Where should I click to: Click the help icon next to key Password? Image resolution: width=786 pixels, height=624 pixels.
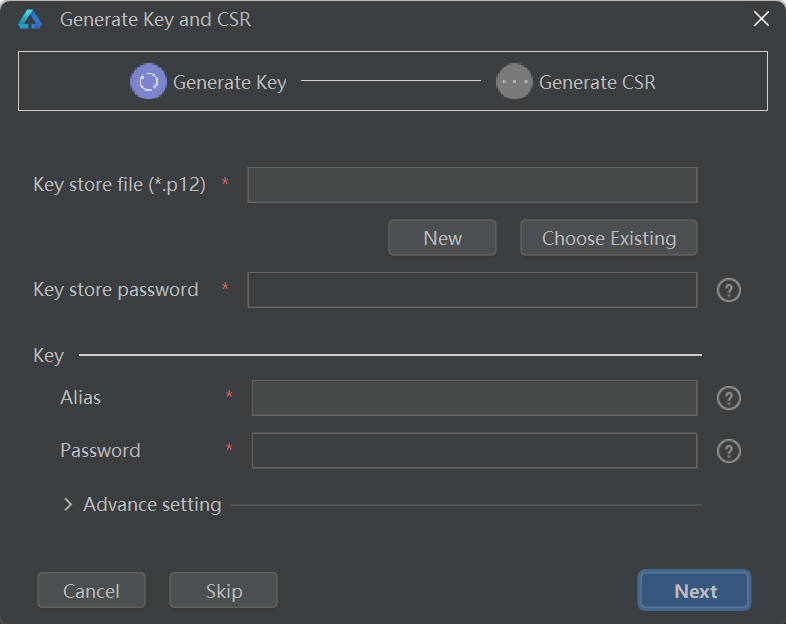coord(729,451)
